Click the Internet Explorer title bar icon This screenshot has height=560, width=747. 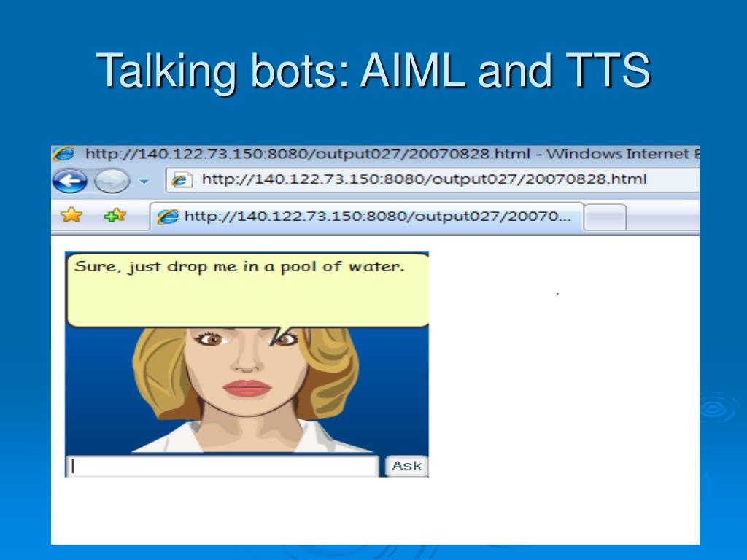coord(63,153)
